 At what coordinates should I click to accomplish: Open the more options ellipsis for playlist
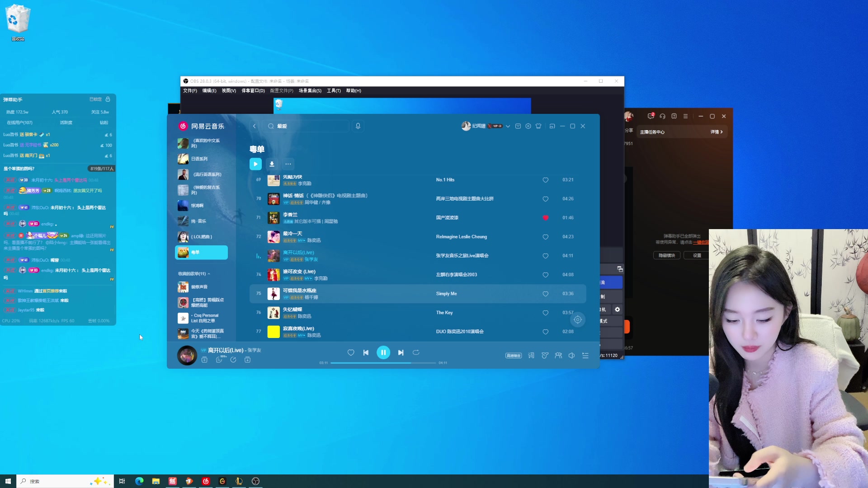[x=288, y=164]
